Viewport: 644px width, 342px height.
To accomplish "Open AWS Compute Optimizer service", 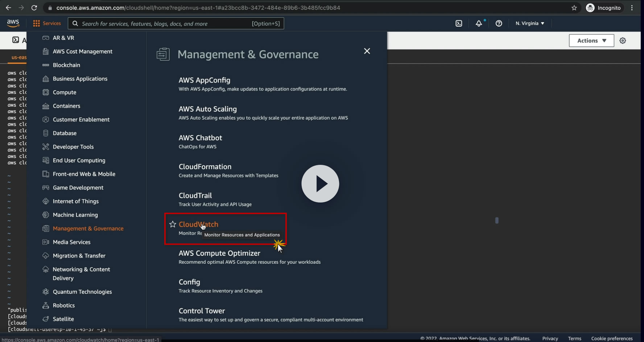I will (219, 253).
